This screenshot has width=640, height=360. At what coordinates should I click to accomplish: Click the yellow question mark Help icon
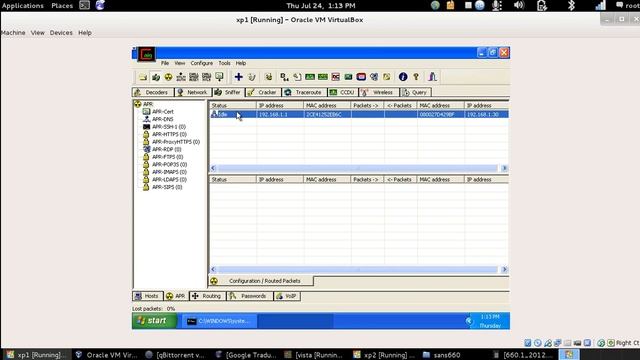click(x=416, y=77)
